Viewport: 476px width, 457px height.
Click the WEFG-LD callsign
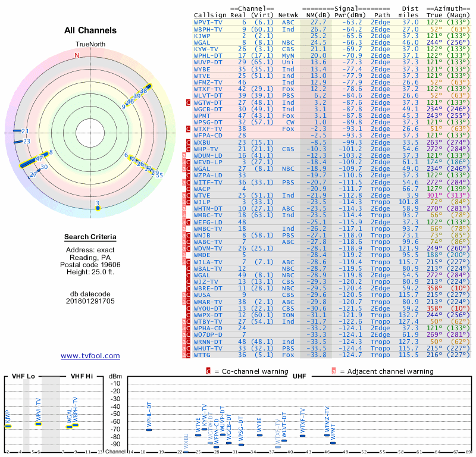click(x=208, y=223)
